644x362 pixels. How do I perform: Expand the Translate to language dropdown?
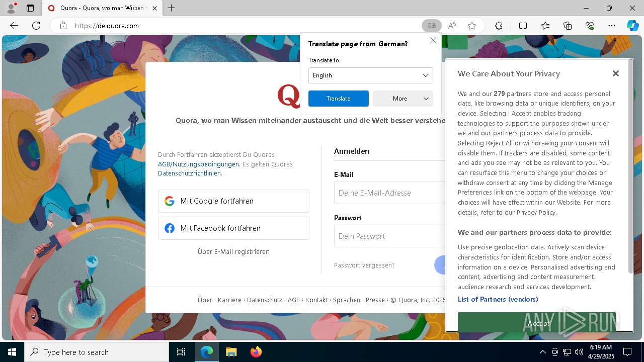pos(370,75)
